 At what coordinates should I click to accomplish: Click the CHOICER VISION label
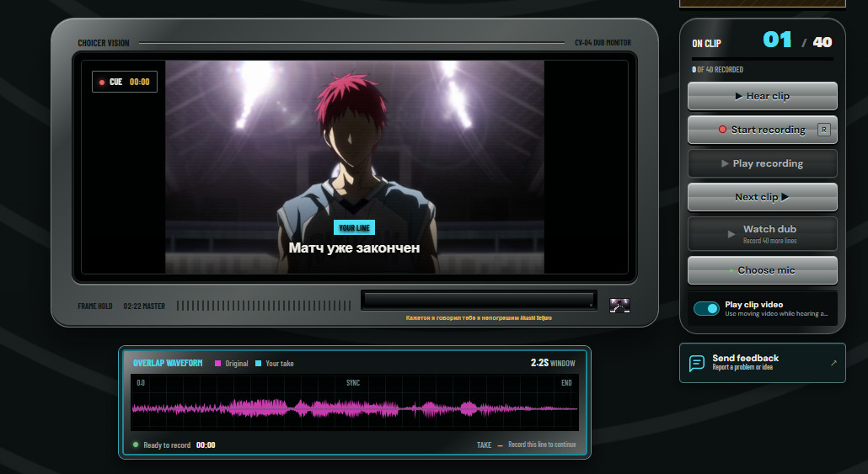tap(104, 43)
